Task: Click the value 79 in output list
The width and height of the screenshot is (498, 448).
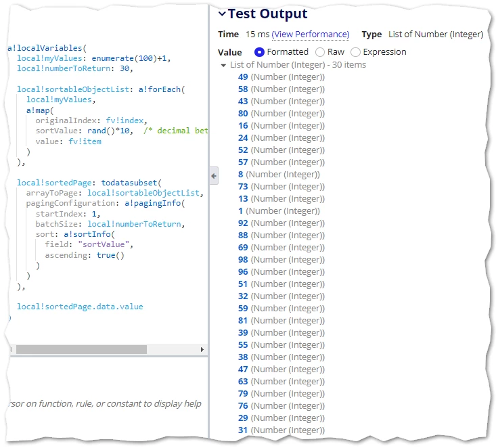Action: click(x=243, y=393)
